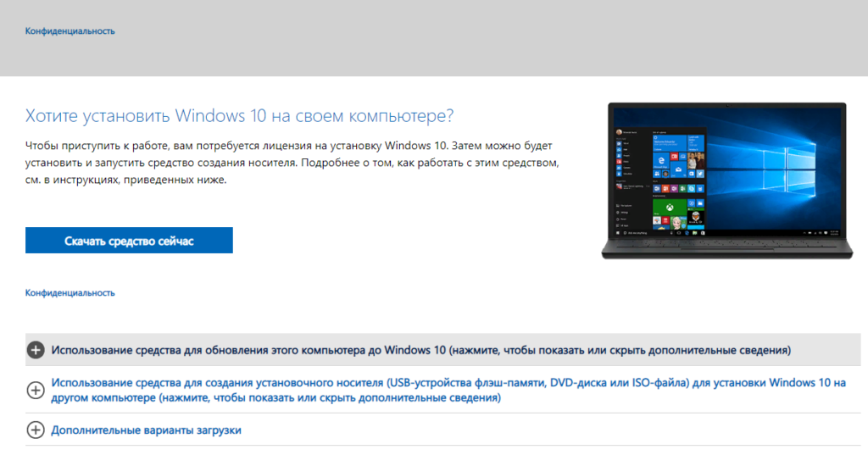Click the filled plus icon beside the Windows 10 update section
868x455 pixels.
coord(36,350)
